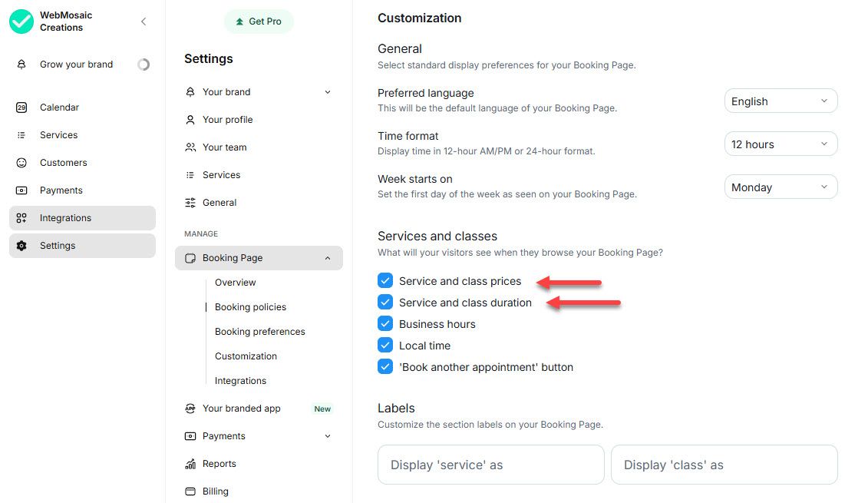Expand the Your brand settings section

328,92
